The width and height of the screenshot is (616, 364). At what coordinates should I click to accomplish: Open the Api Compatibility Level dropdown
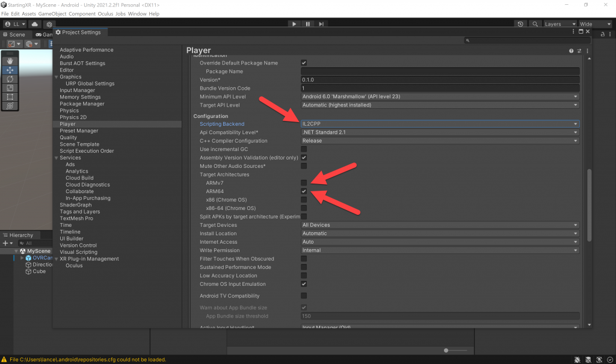tap(440, 132)
